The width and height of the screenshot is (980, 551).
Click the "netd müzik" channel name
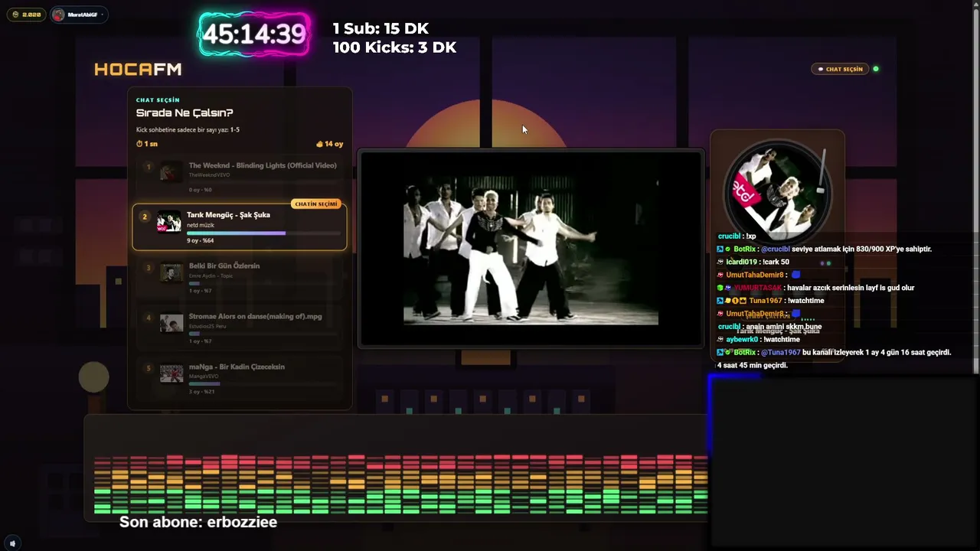[x=201, y=226]
